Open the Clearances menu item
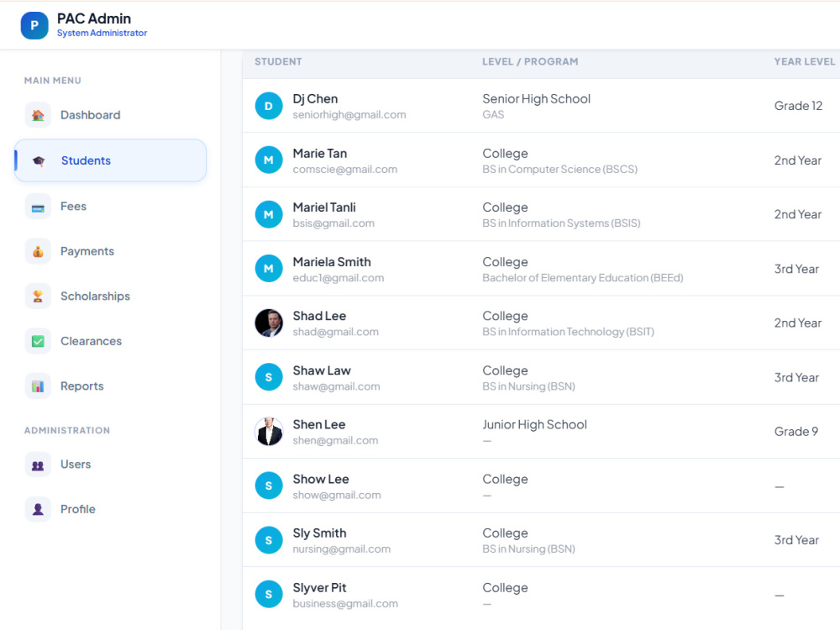840x630 pixels. click(110, 341)
